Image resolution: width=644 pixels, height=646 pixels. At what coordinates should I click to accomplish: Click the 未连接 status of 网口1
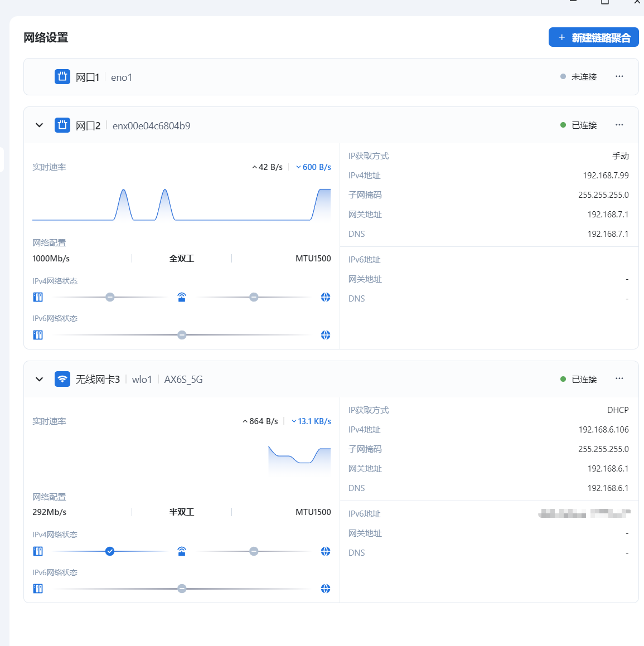pyautogui.click(x=579, y=76)
